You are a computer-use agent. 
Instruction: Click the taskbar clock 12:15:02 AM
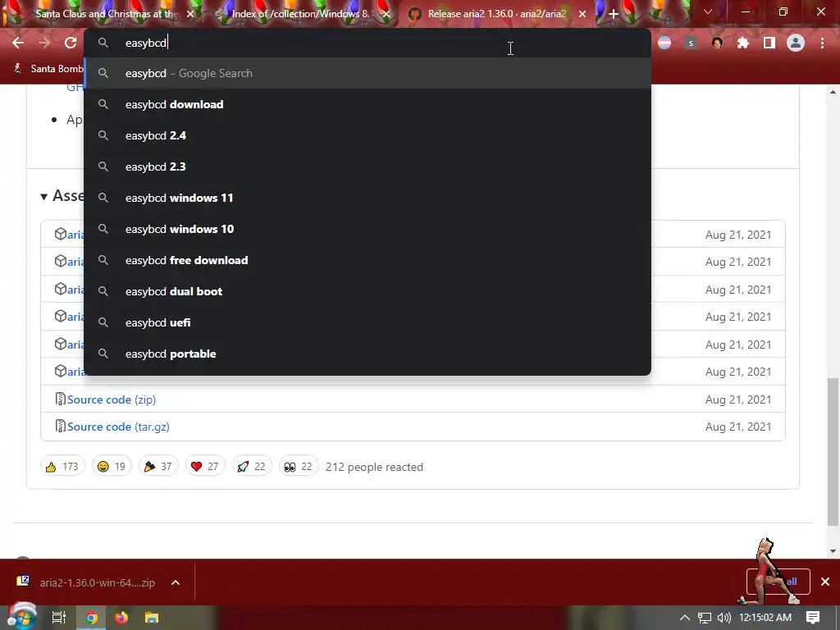[x=765, y=618]
